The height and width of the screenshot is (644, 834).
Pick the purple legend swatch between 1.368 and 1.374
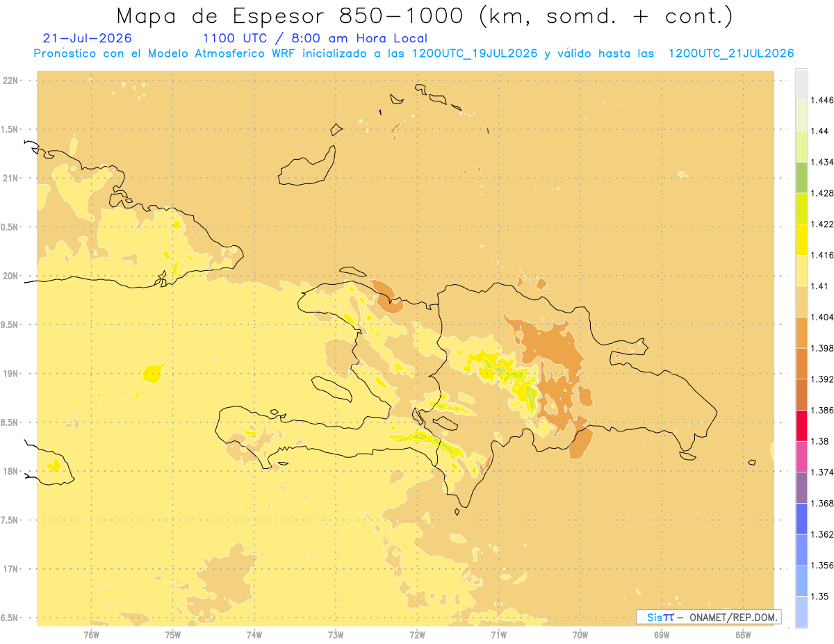pos(801,488)
